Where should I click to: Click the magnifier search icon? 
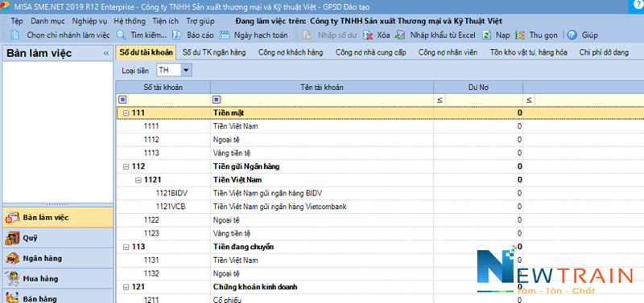121,35
